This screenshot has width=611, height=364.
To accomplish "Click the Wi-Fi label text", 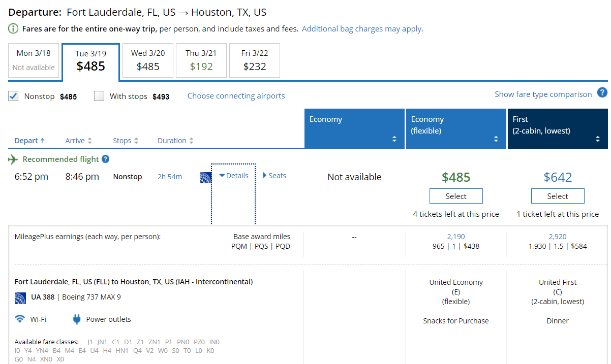I will click(38, 319).
